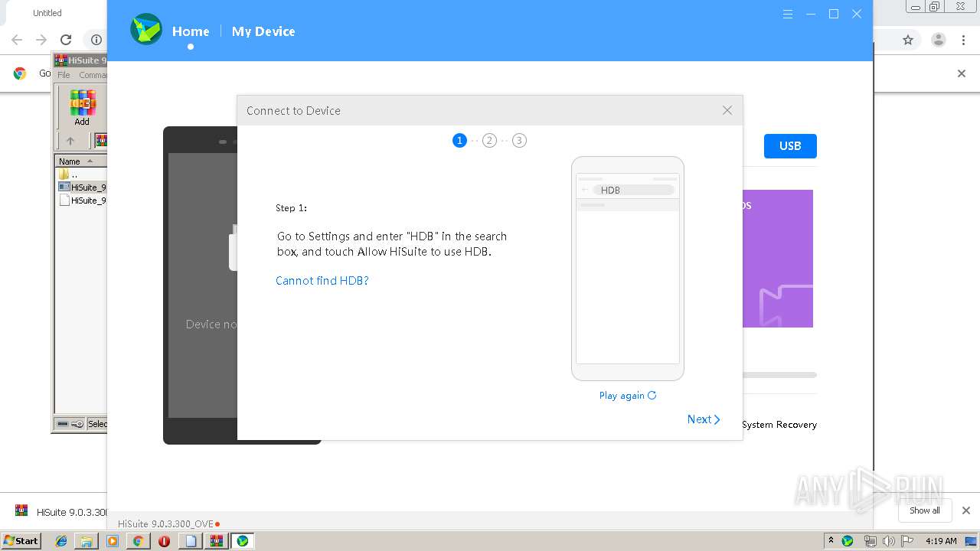Image resolution: width=980 pixels, height=551 pixels.
Task: Reload the Chrome page
Action: [66, 40]
